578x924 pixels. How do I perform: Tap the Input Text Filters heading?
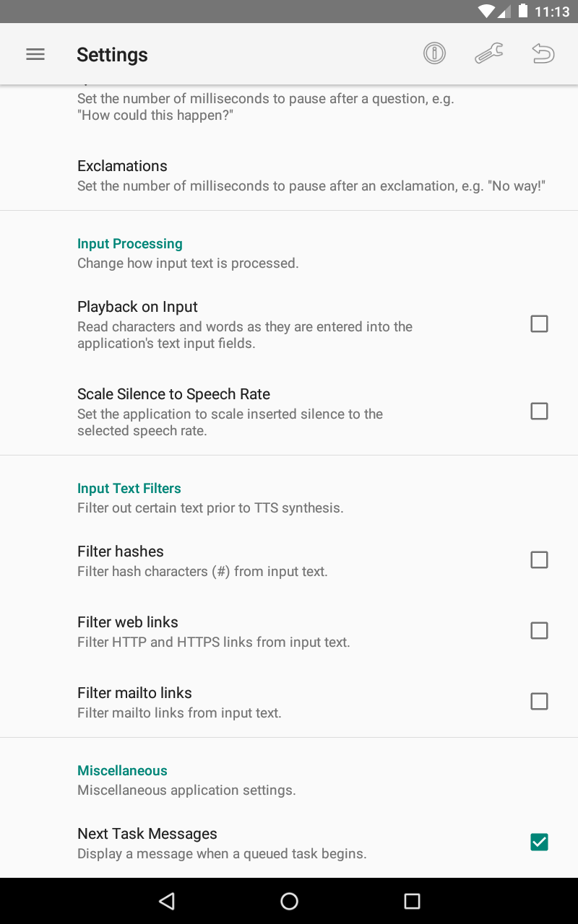129,489
